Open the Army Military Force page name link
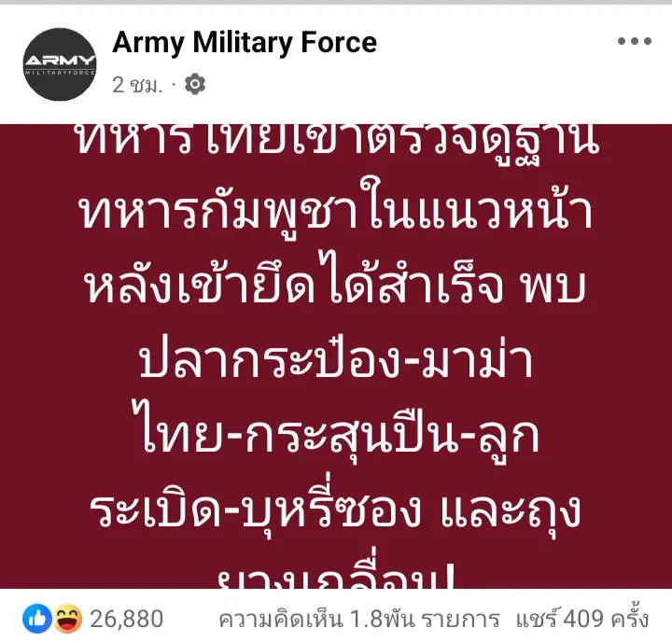672x643 pixels. click(245, 42)
